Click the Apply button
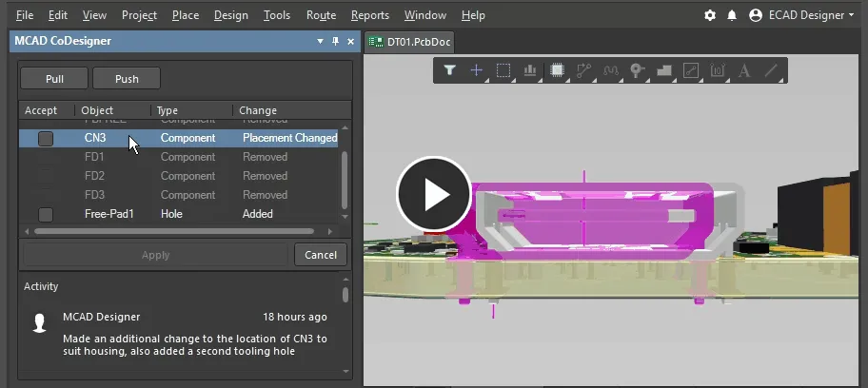Screen dimensions: 868x388 point(155,255)
